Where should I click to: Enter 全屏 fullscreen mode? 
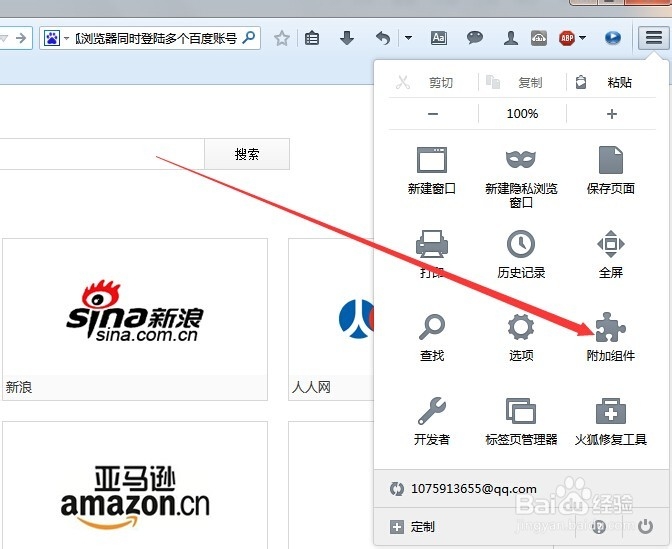coord(611,255)
